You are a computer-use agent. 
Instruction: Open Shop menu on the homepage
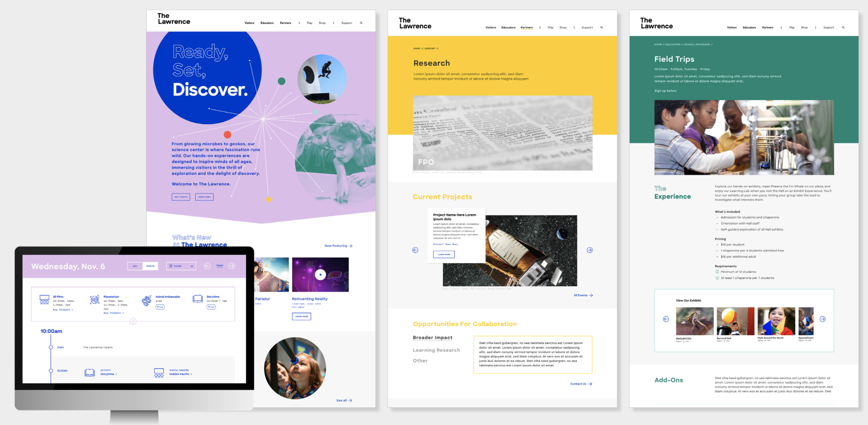point(322,23)
